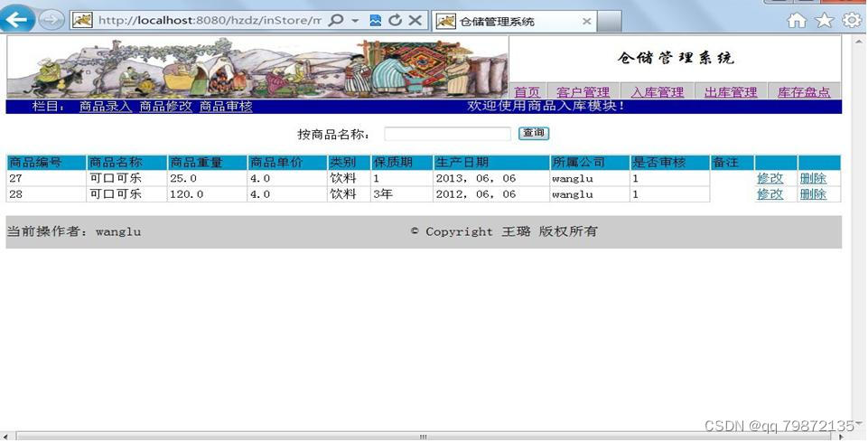This screenshot has width=868, height=442.
Task: Open the 商品录入 submenu link
Action: (106, 107)
